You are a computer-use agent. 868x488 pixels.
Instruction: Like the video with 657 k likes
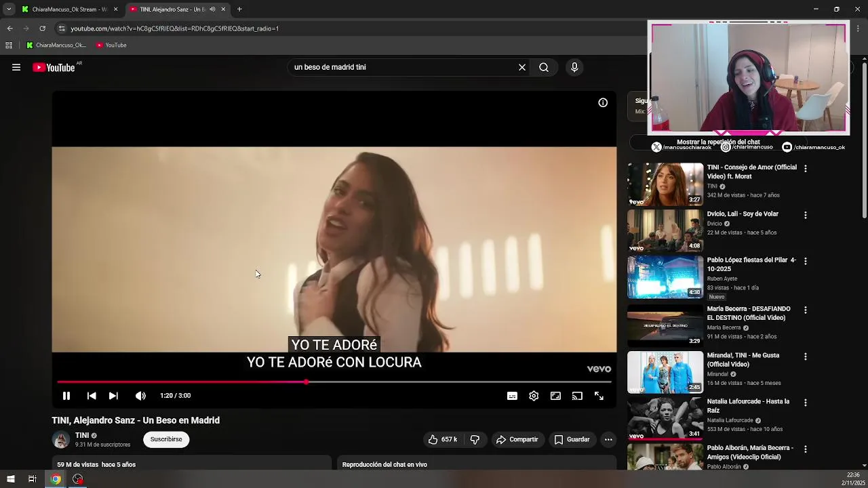pos(442,439)
